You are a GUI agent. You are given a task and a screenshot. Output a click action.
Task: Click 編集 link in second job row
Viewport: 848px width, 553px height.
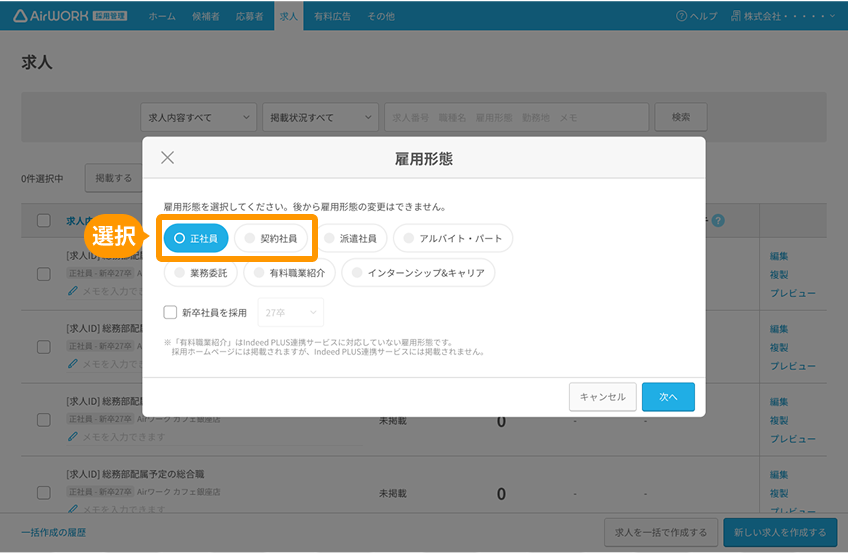[x=779, y=329]
